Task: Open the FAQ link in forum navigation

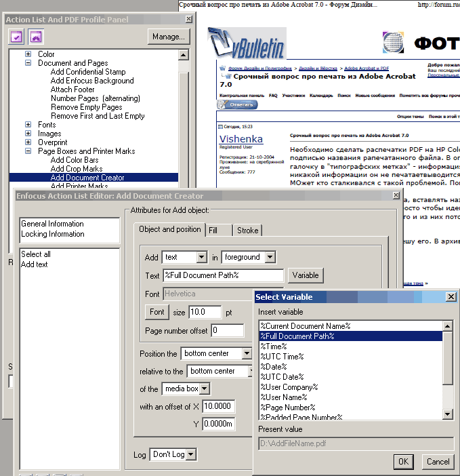Action: click(x=273, y=96)
